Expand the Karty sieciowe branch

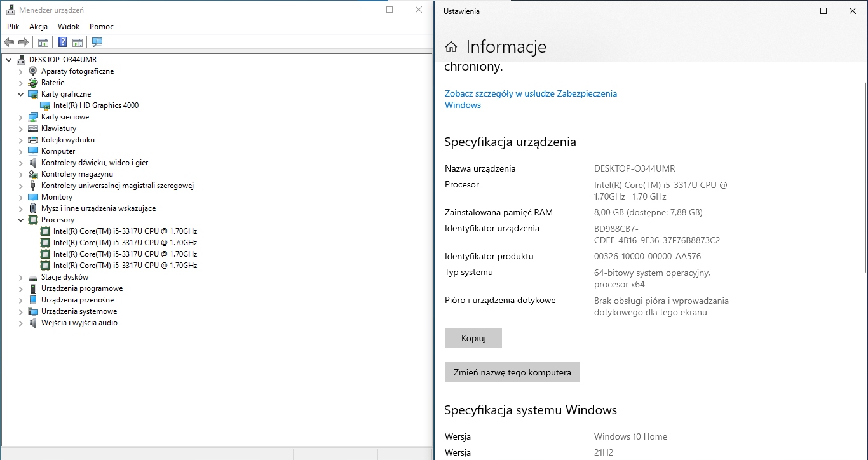[x=20, y=117]
